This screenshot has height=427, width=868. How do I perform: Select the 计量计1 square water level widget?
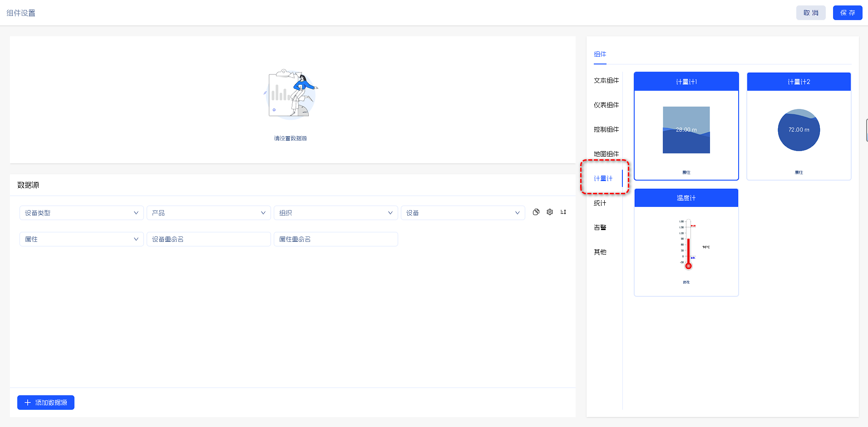click(x=686, y=130)
